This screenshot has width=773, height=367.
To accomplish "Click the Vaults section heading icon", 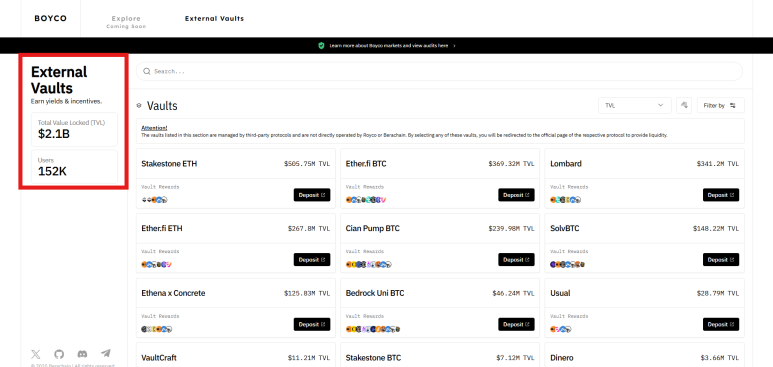I will click(139, 106).
